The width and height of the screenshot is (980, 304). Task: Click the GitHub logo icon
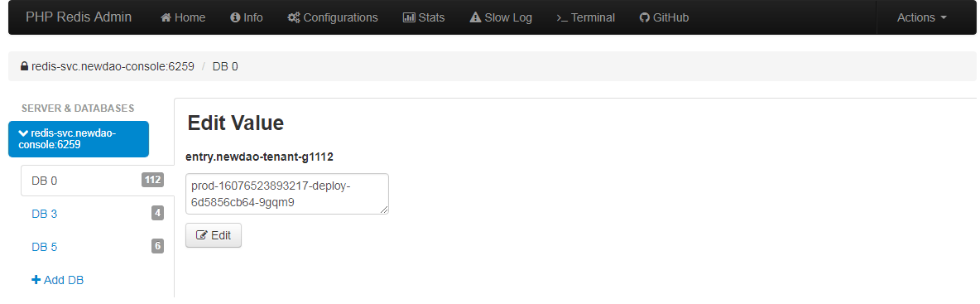pos(645,17)
